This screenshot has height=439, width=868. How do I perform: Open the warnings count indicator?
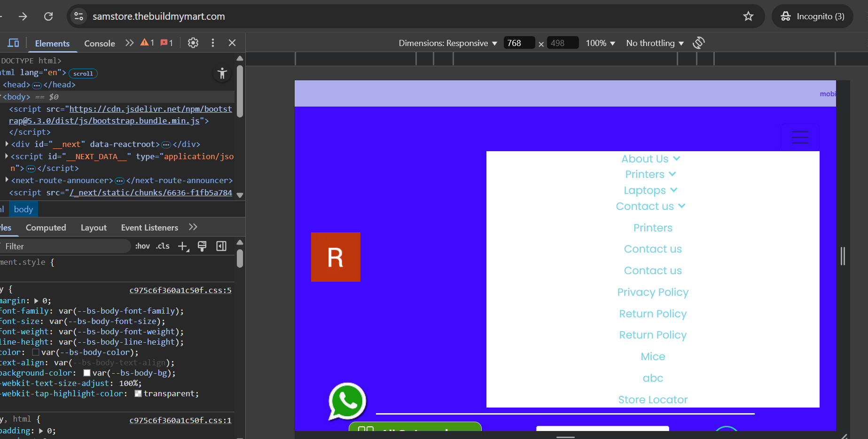click(x=148, y=43)
